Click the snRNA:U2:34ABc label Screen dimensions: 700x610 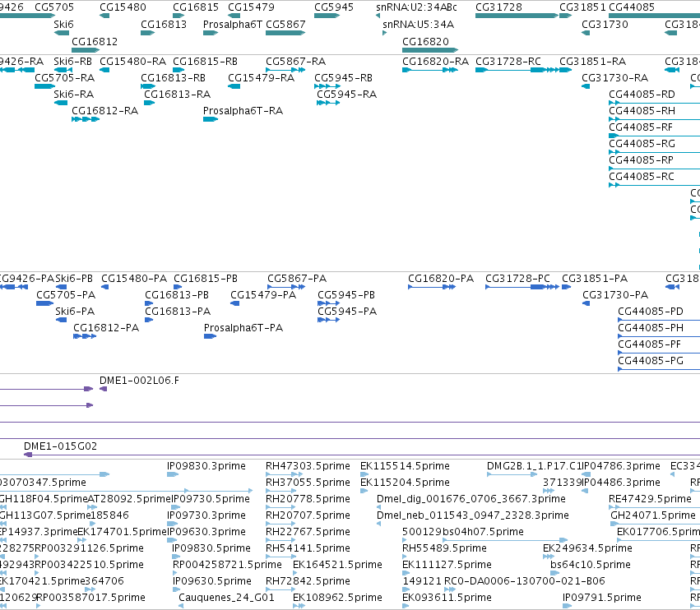416,7
